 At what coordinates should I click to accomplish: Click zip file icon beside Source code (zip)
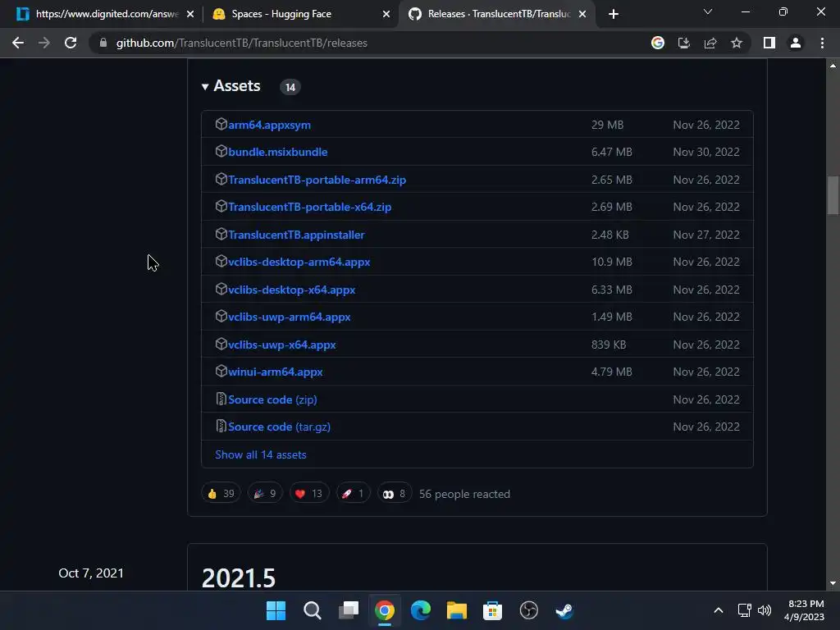click(221, 399)
